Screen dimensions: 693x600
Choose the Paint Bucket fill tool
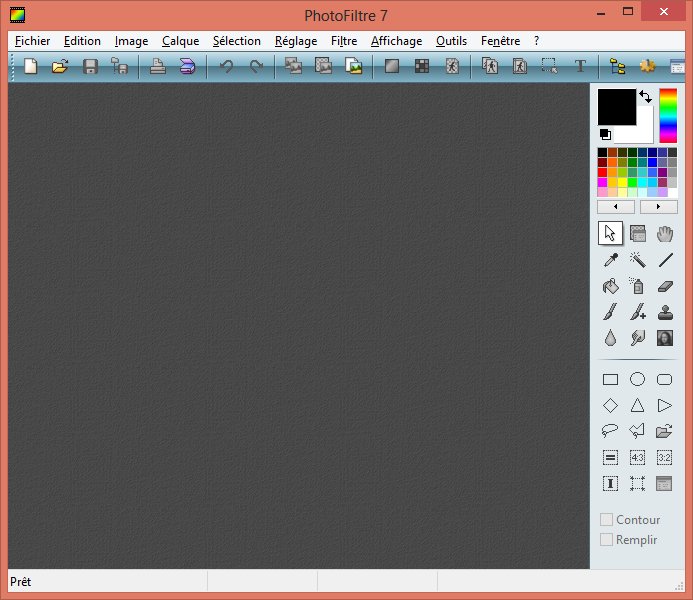(x=610, y=286)
